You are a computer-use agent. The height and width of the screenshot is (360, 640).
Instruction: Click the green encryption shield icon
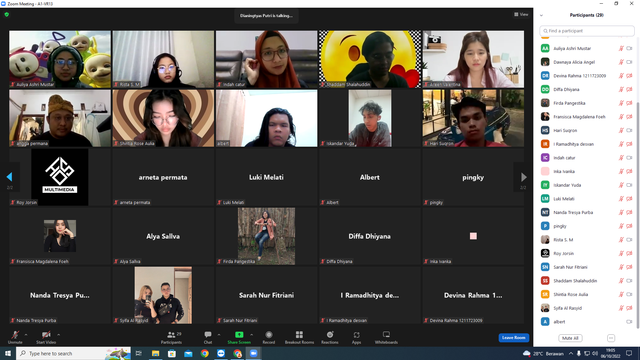click(7, 14)
